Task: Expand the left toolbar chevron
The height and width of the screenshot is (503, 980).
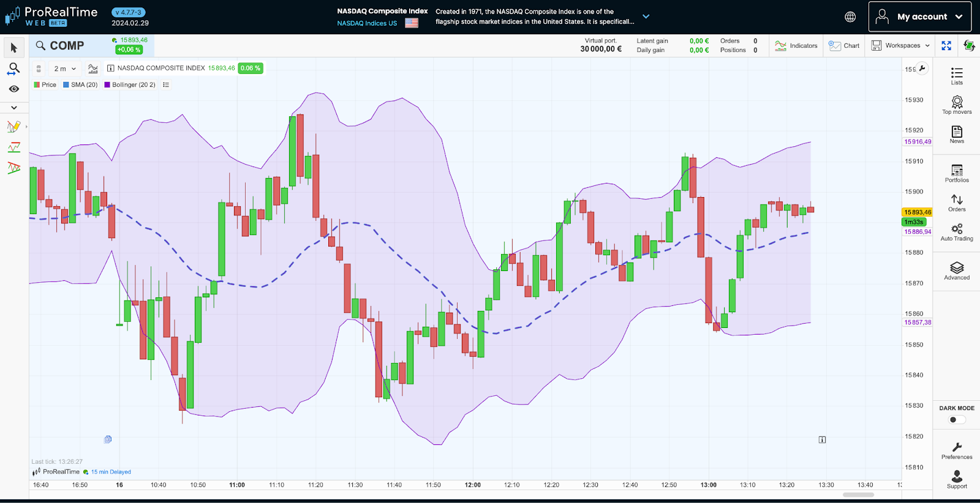Action: [x=14, y=108]
